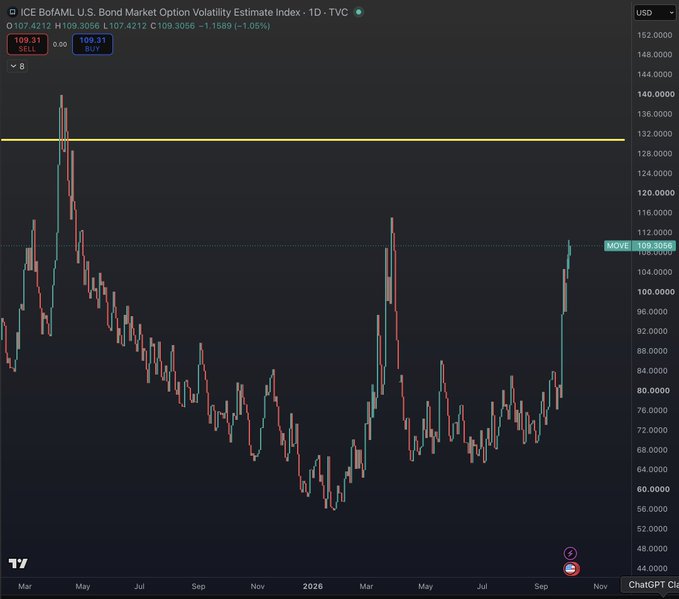Click the 80.0000 price axis label
Screen dimensions: 679x599
point(653,390)
